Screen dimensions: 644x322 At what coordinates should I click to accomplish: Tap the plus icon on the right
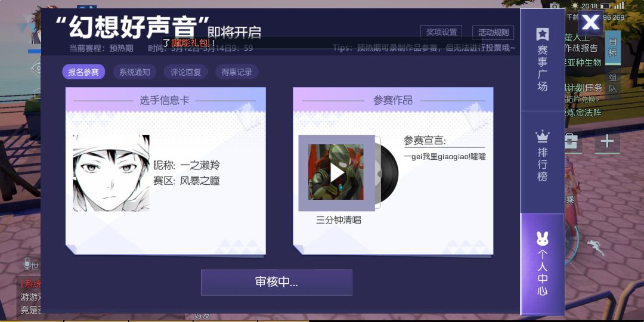(x=607, y=141)
